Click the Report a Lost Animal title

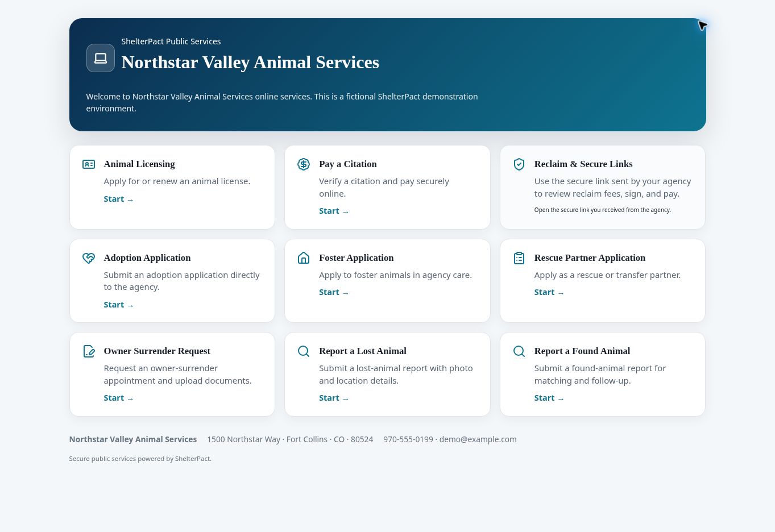point(363,351)
